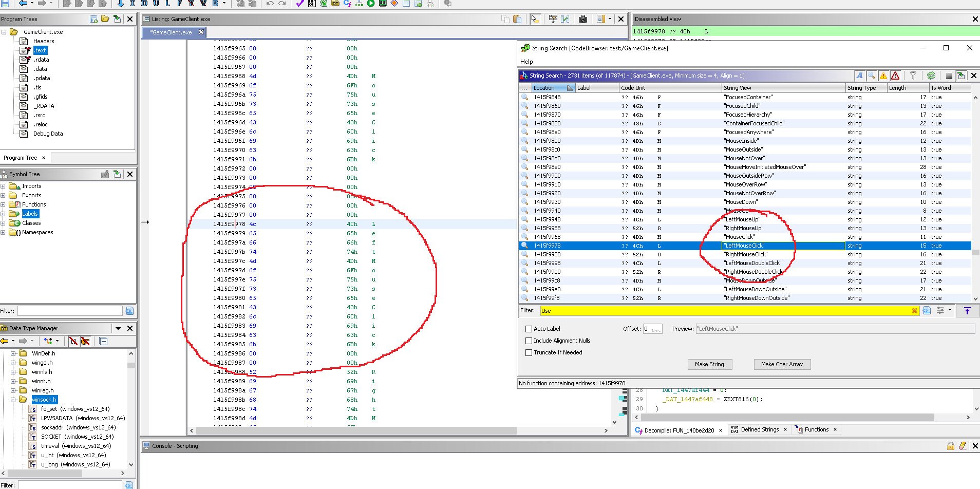Sort by the Length column header
Image resolution: width=980 pixels, height=489 pixels.
point(908,88)
